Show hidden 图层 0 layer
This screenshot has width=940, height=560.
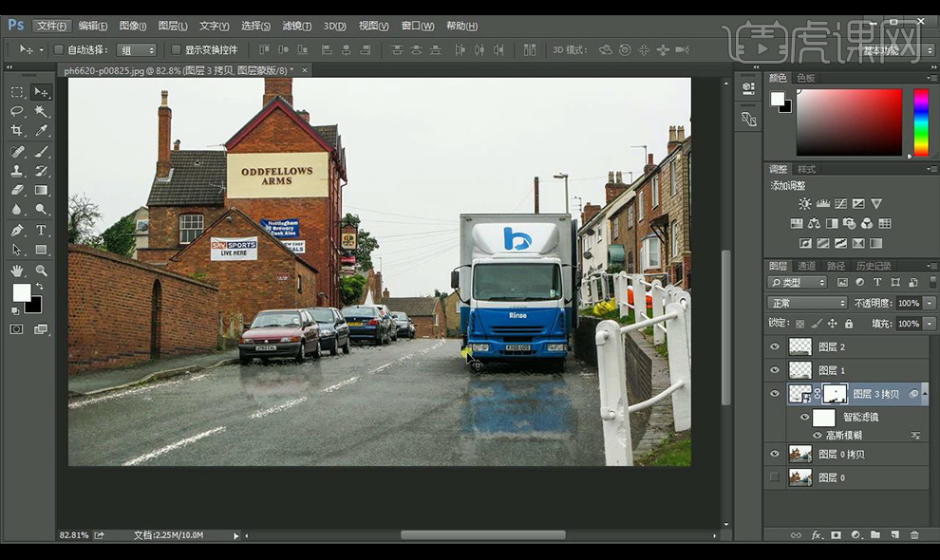click(775, 477)
